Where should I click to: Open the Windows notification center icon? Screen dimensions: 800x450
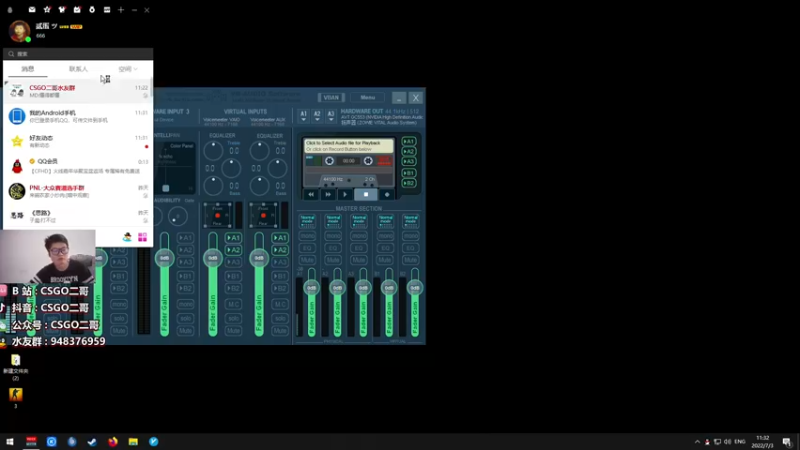click(787, 442)
